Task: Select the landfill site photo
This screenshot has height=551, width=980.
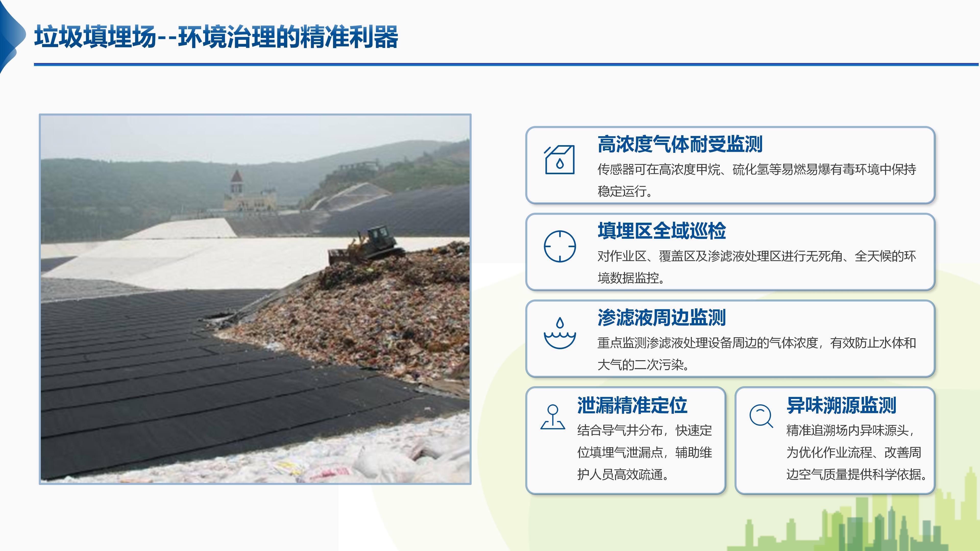Action: click(255, 299)
